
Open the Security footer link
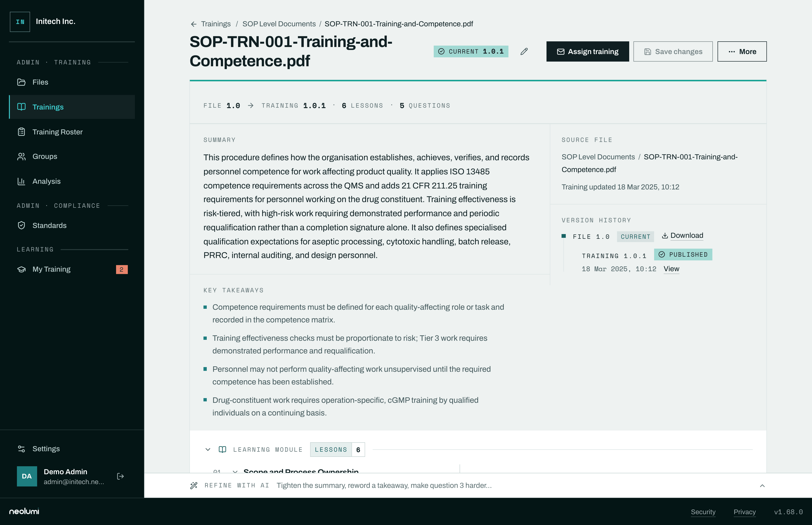coord(703,512)
